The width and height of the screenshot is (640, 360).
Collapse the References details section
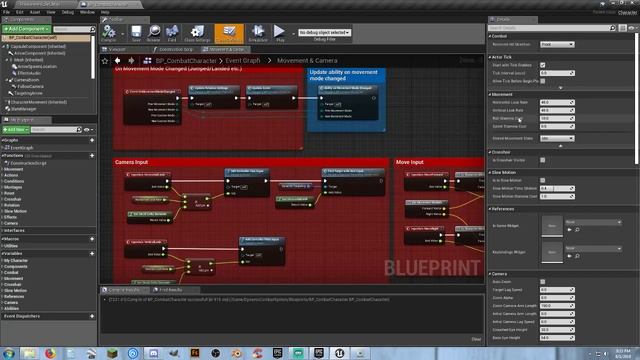[490, 209]
